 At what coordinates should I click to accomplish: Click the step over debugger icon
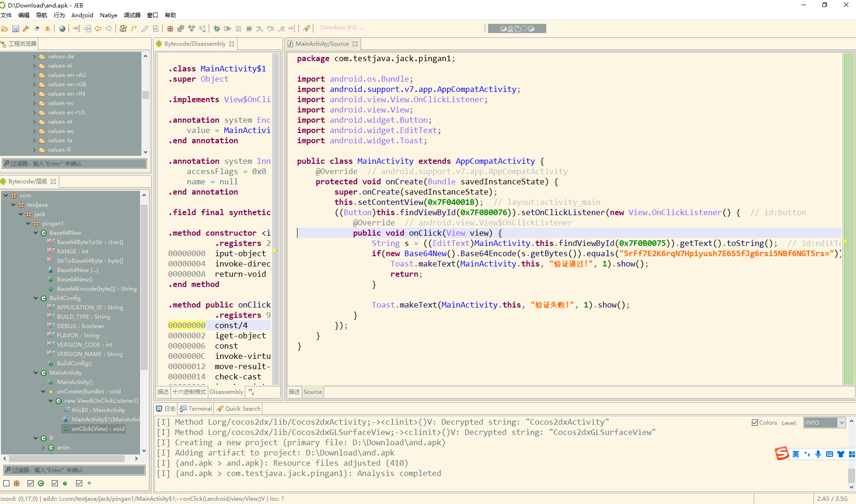tap(270, 28)
